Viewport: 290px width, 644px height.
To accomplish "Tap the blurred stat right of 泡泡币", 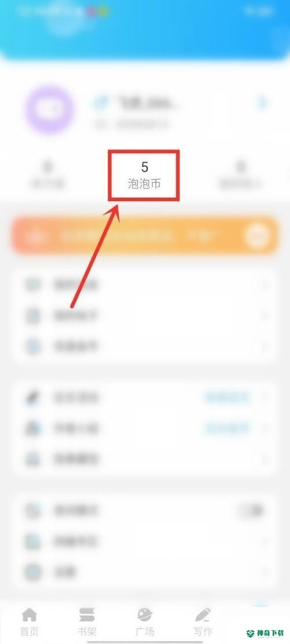I will 241,176.
